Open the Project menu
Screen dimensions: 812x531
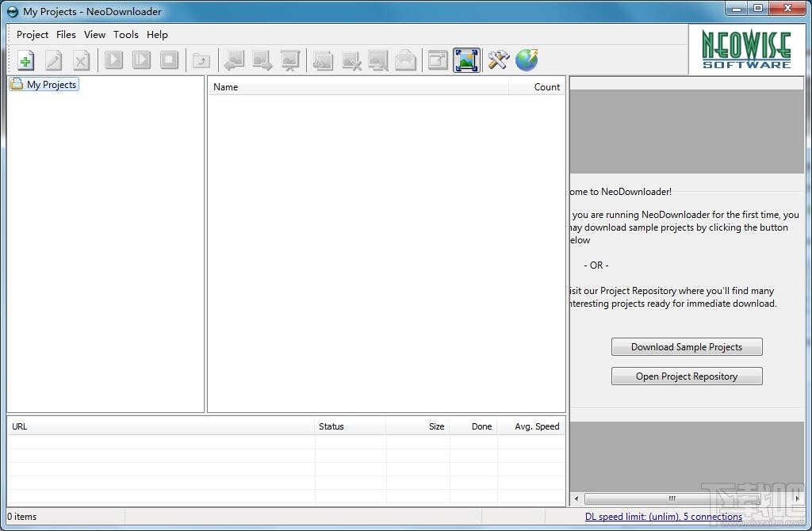pyautogui.click(x=32, y=35)
